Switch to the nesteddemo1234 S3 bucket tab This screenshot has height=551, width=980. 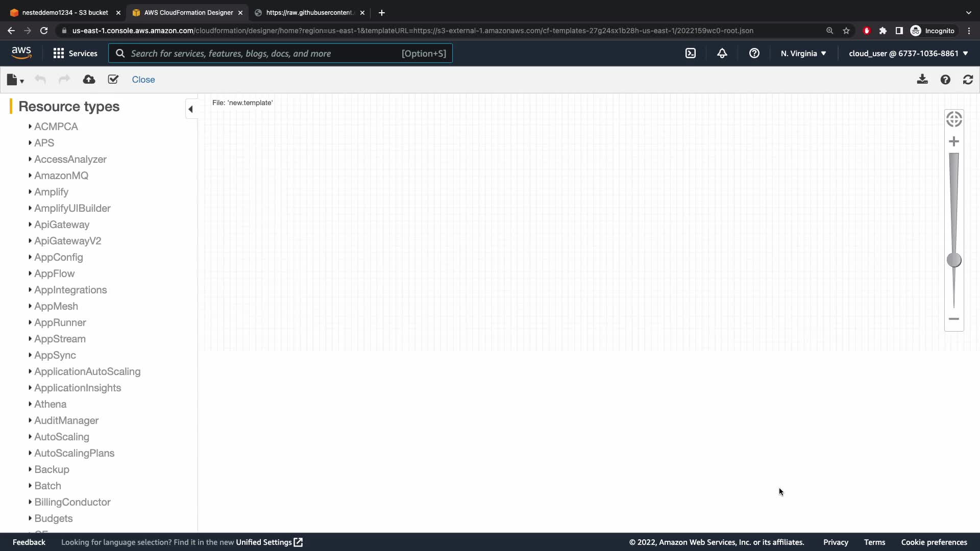point(65,12)
